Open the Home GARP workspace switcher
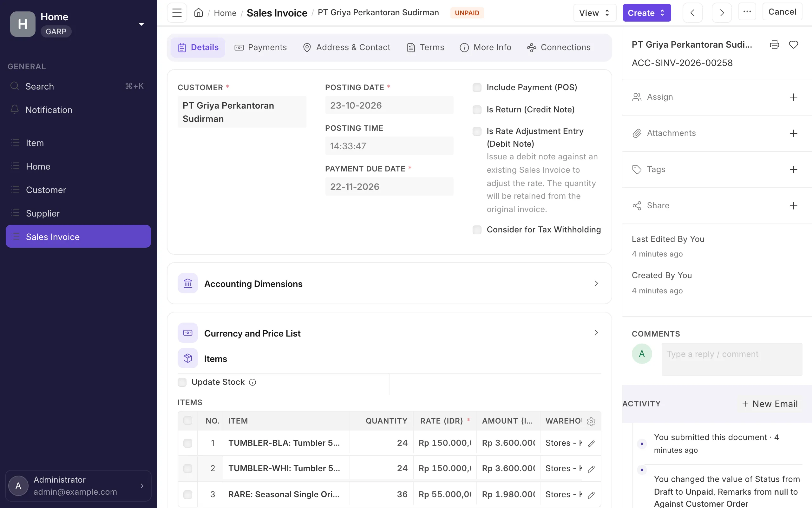Screen dimensions: 812x508 78,24
